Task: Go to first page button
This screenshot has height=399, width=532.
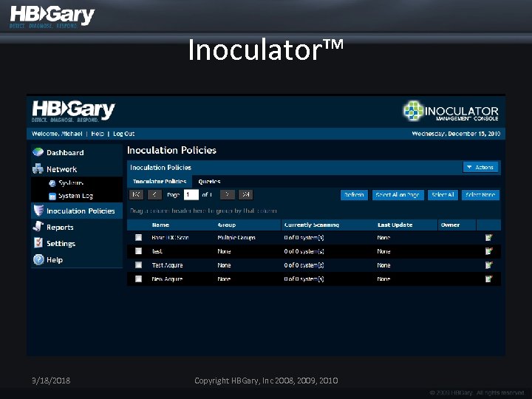Action: point(137,195)
